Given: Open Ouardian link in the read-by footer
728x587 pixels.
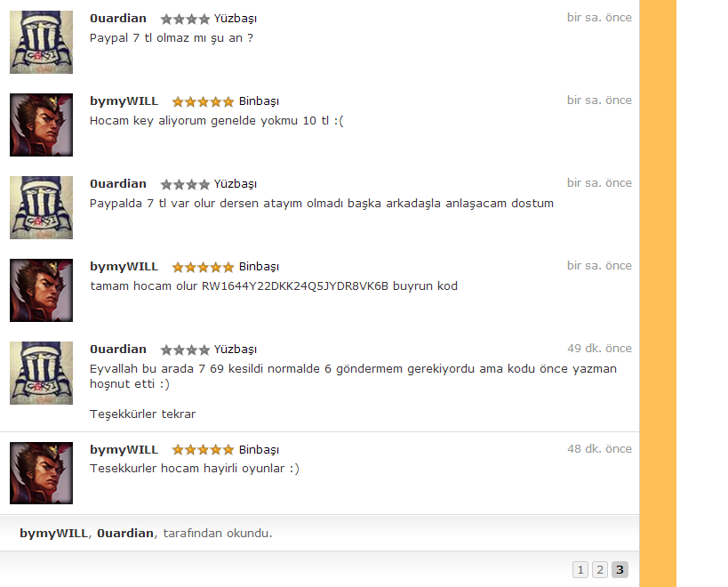Looking at the screenshot, I should 125,533.
